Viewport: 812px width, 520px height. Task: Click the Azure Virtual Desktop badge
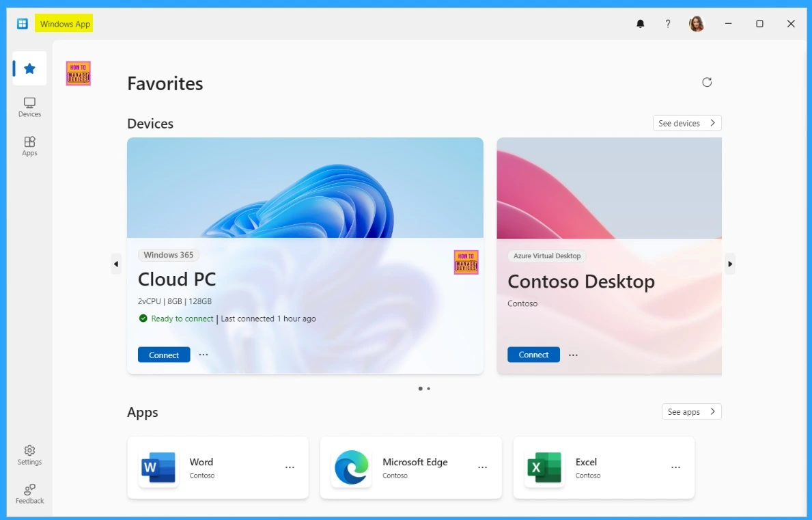point(547,256)
